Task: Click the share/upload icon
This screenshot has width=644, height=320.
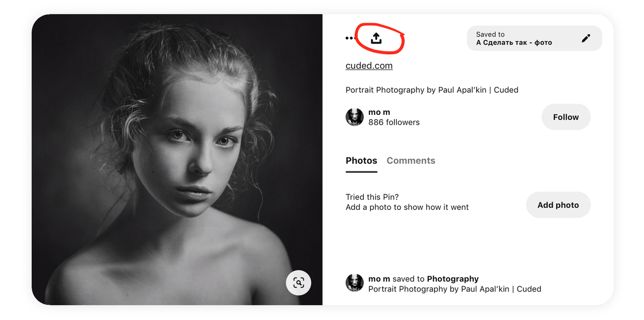Action: [376, 38]
